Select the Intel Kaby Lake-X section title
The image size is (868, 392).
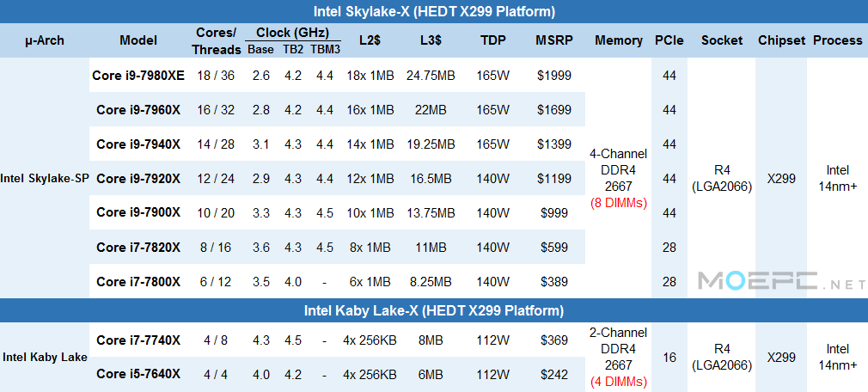tap(434, 310)
